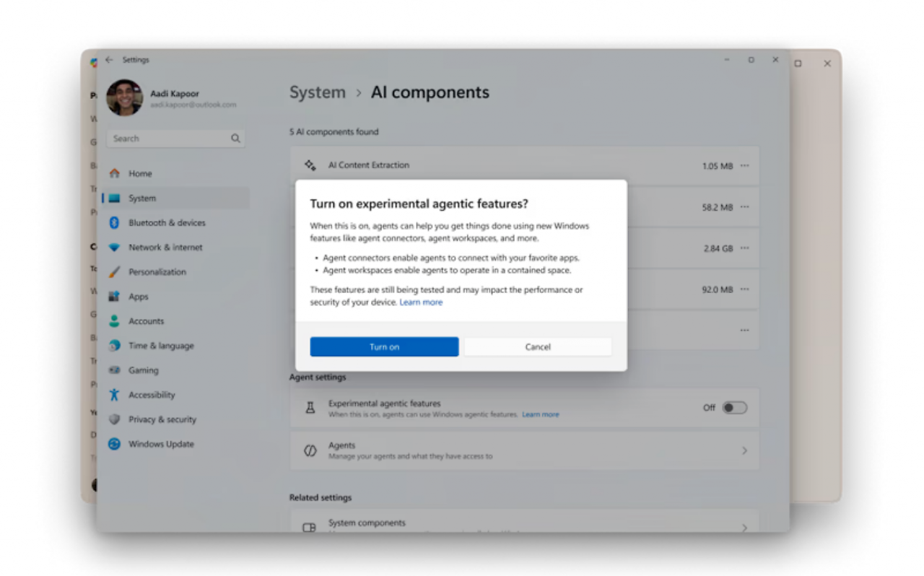Click the Agents row icon
924x576 pixels.
310,450
